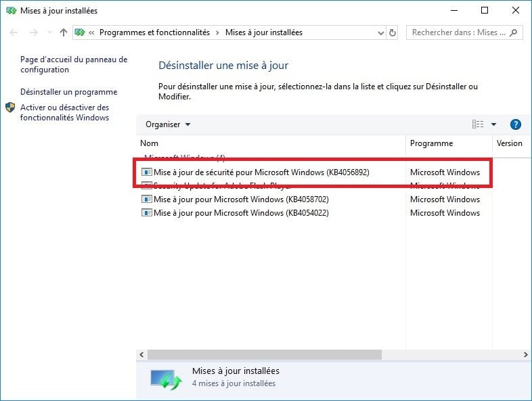Click the horizontal scrollbar thumb

pyautogui.click(x=264, y=354)
